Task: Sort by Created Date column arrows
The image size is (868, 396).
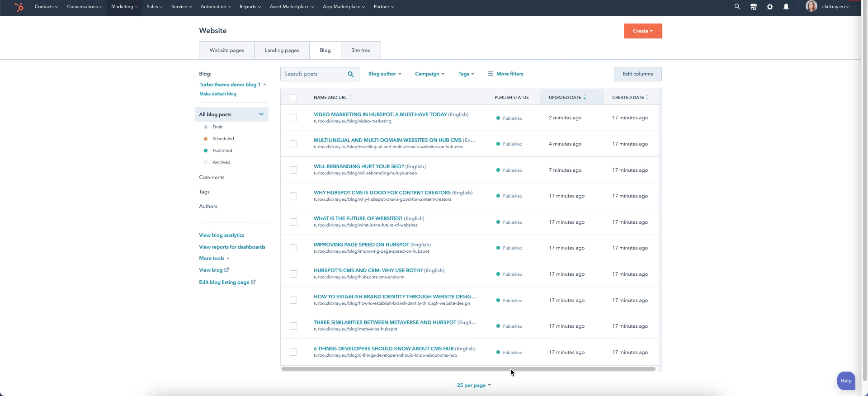Action: [647, 97]
